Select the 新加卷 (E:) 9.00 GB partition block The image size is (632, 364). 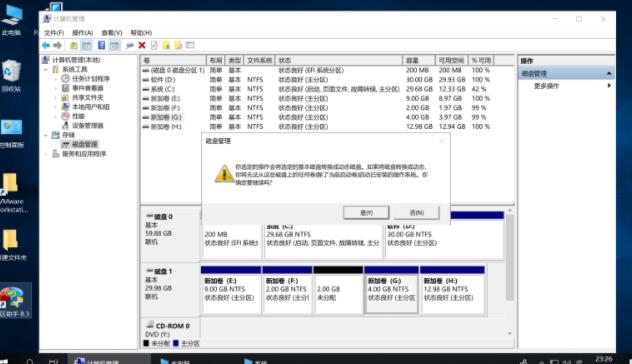(231, 290)
